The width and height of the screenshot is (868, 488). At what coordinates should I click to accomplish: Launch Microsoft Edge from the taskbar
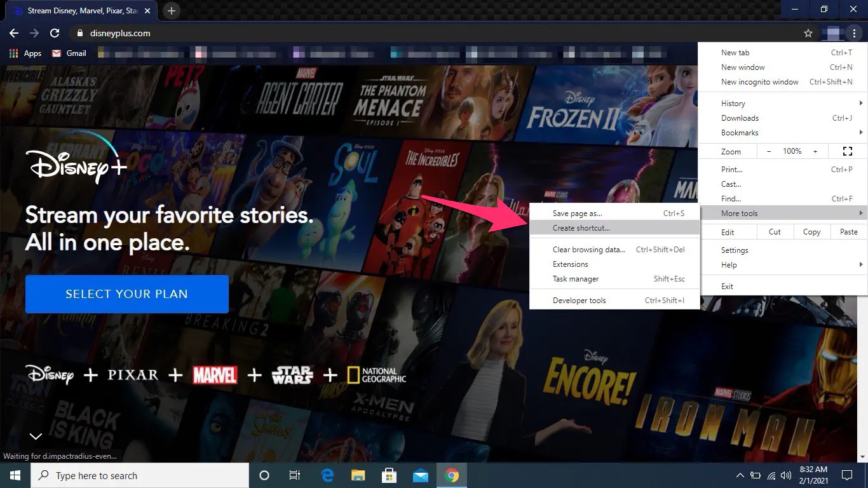[x=328, y=475]
